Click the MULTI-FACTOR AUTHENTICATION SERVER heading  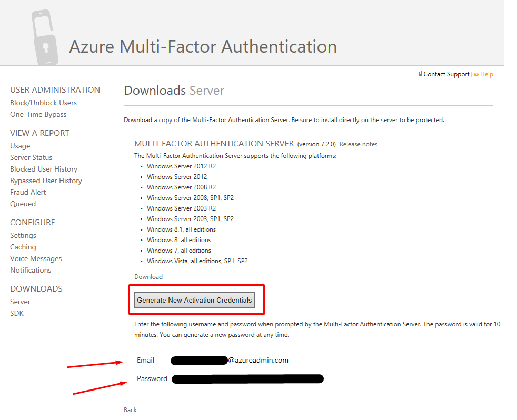click(214, 144)
